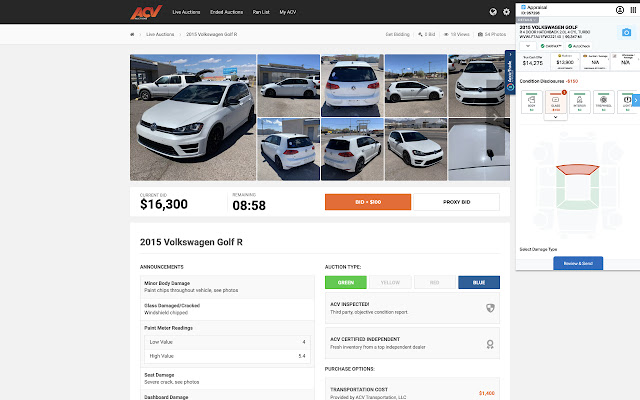640x400 pixels.
Task: Select the Glass condition category icon
Action: pos(556,102)
